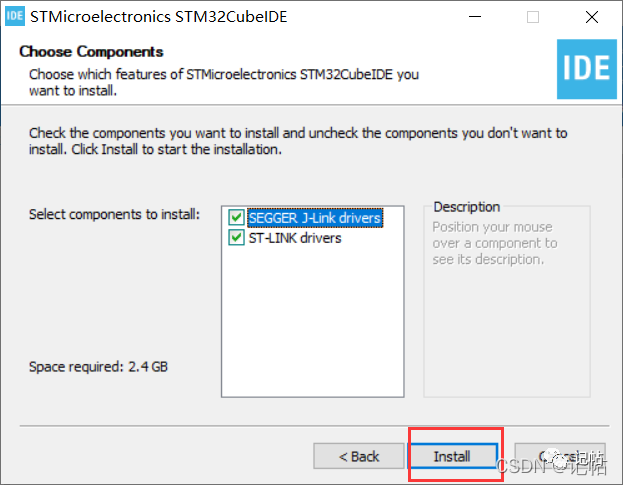623x485 pixels.
Task: Click the Position your mouse hint text
Action: [x=495, y=243]
